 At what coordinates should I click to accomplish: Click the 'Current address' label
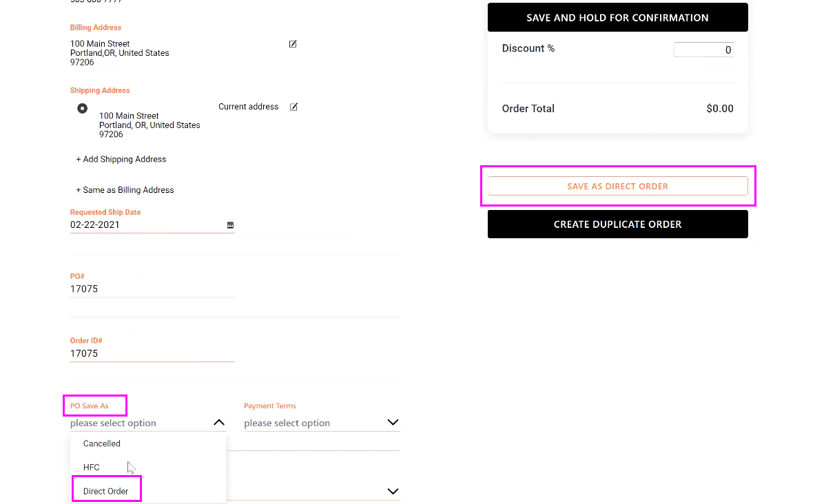(248, 107)
